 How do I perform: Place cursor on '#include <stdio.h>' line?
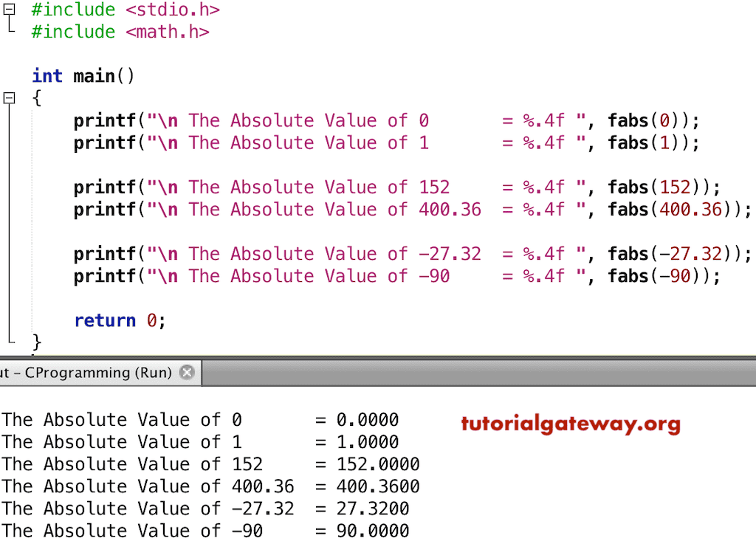124,10
